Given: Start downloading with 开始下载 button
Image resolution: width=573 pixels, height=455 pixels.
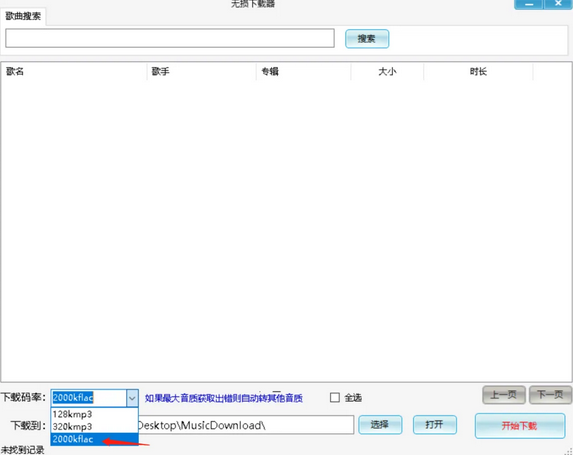Looking at the screenshot, I should coord(520,426).
